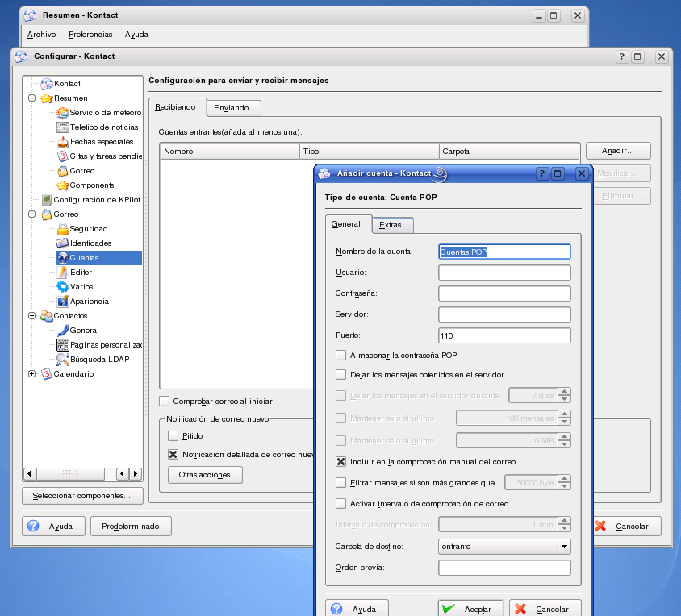Open the Preferencias menu
Image resolution: width=681 pixels, height=616 pixels.
pos(90,35)
